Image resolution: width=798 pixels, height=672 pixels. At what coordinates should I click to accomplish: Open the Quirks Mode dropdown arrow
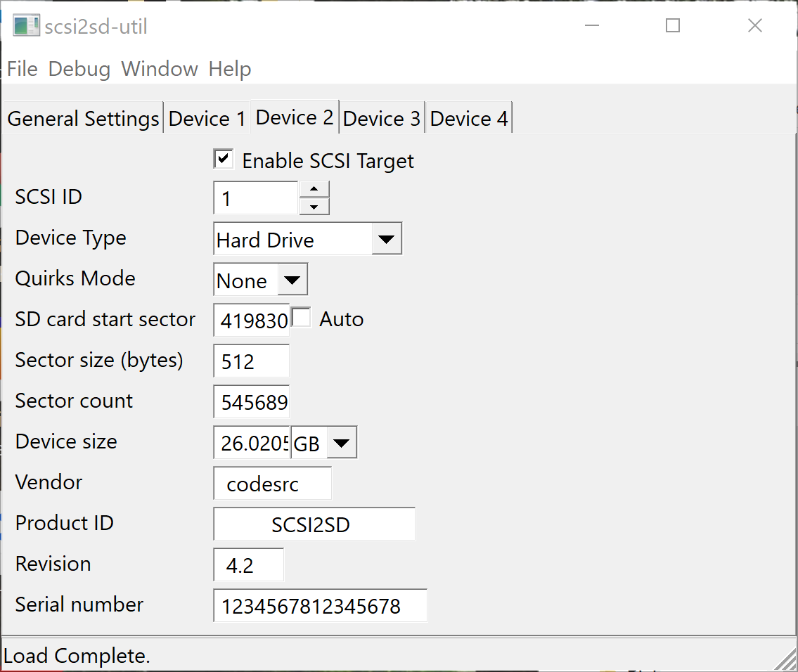[x=292, y=279]
